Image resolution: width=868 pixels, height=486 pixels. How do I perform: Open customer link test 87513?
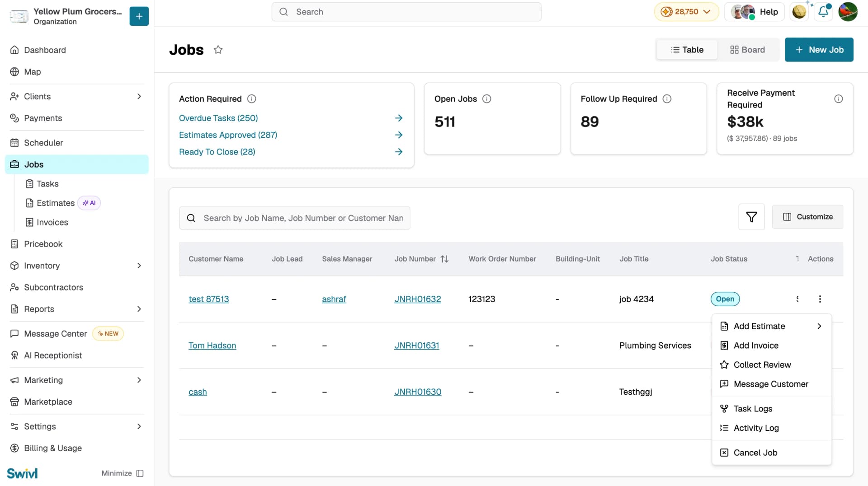(x=209, y=299)
